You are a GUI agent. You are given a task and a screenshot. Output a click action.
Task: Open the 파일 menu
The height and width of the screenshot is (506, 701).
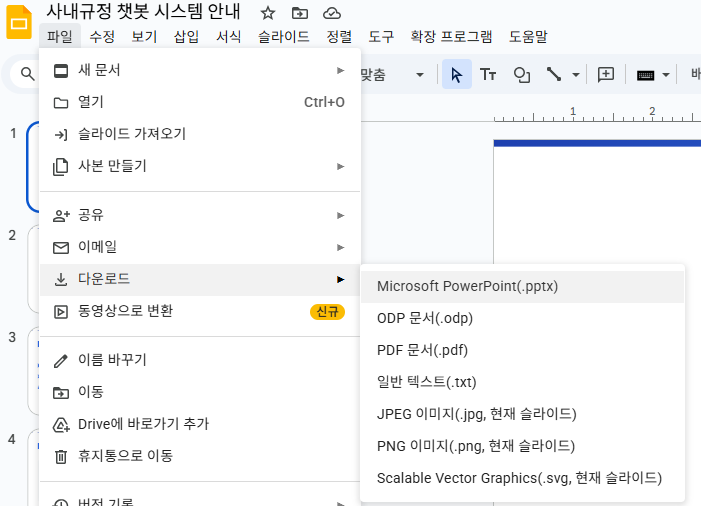60,36
